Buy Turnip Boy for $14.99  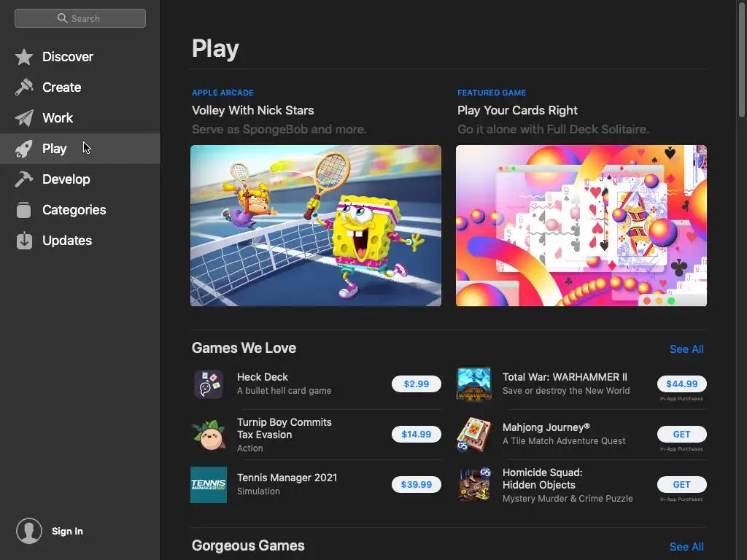(x=417, y=435)
